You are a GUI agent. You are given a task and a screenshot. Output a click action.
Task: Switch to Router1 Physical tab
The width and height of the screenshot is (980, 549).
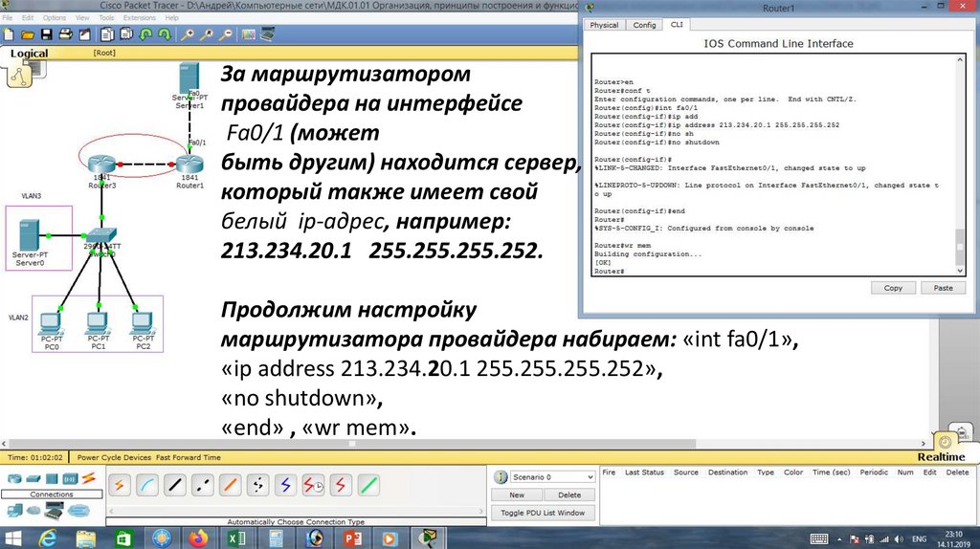point(604,25)
